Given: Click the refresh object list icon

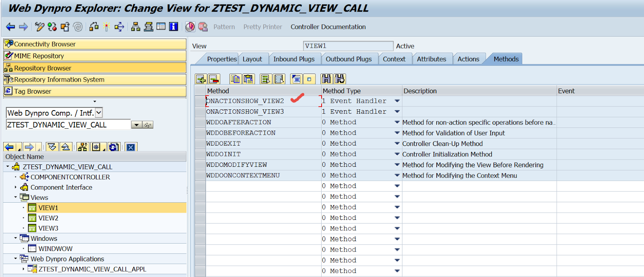Looking at the screenshot, I should pyautogui.click(x=114, y=147).
